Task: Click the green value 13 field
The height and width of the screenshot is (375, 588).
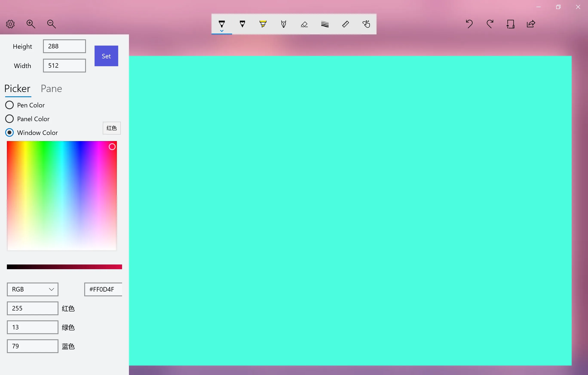Action: coord(32,327)
